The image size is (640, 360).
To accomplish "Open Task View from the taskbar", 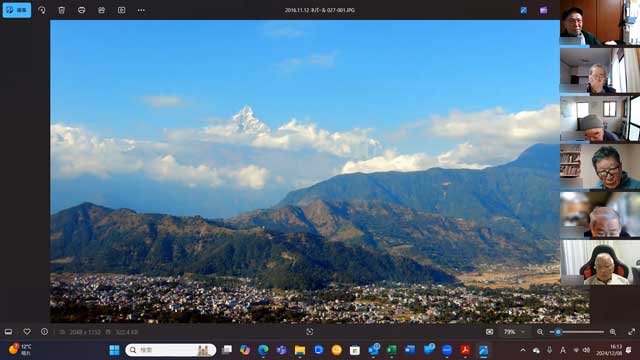I will pos(227,350).
